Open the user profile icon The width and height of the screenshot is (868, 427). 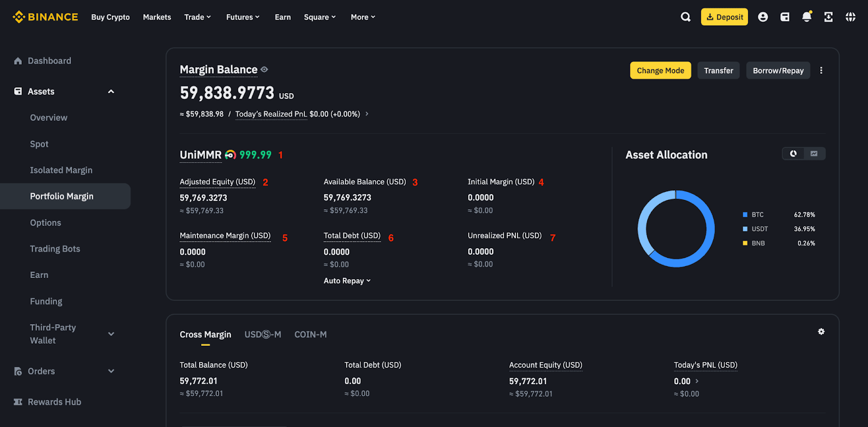tap(763, 17)
